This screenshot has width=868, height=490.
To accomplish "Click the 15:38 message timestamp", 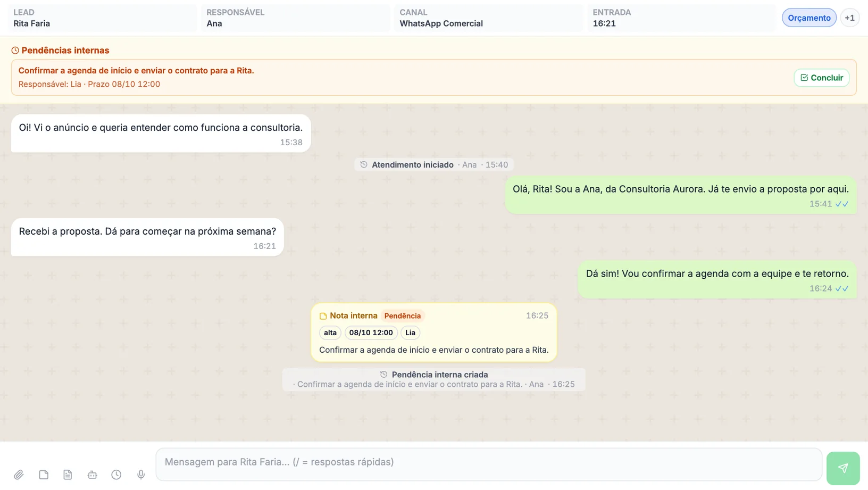I will point(291,143).
